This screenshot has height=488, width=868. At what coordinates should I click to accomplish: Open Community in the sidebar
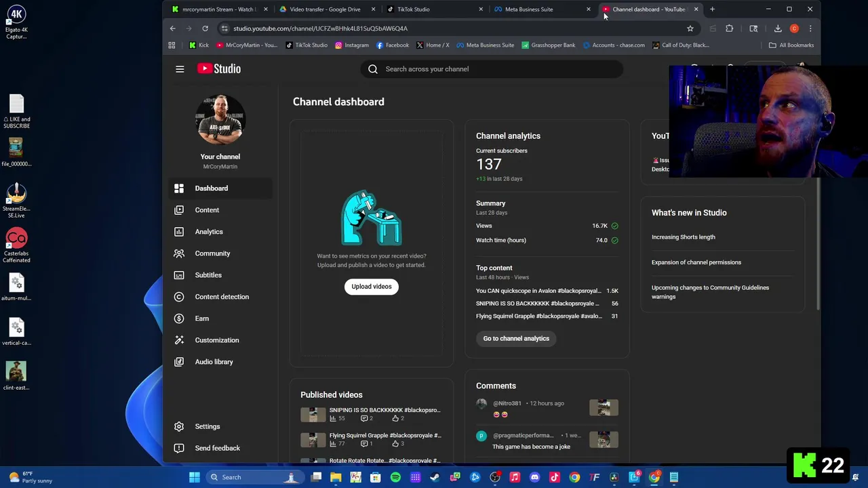point(220,253)
